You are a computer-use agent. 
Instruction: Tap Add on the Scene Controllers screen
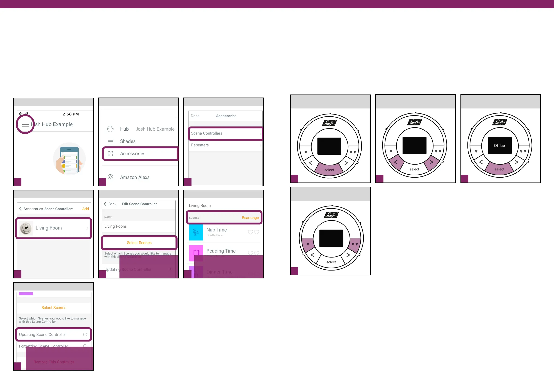pos(85,209)
